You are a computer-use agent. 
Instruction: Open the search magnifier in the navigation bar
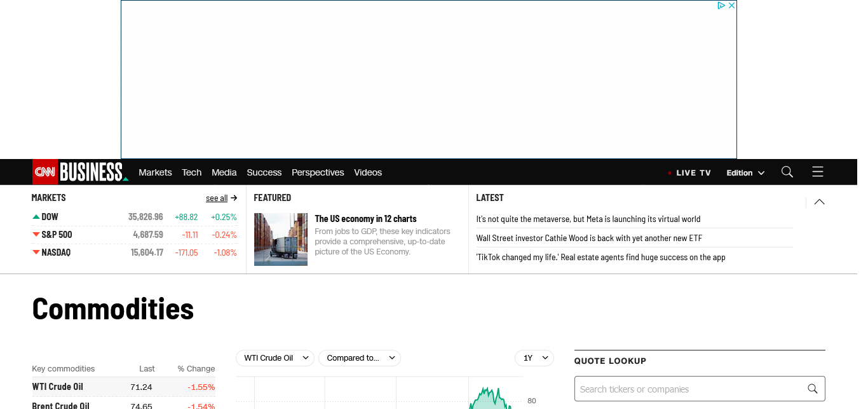pos(787,172)
